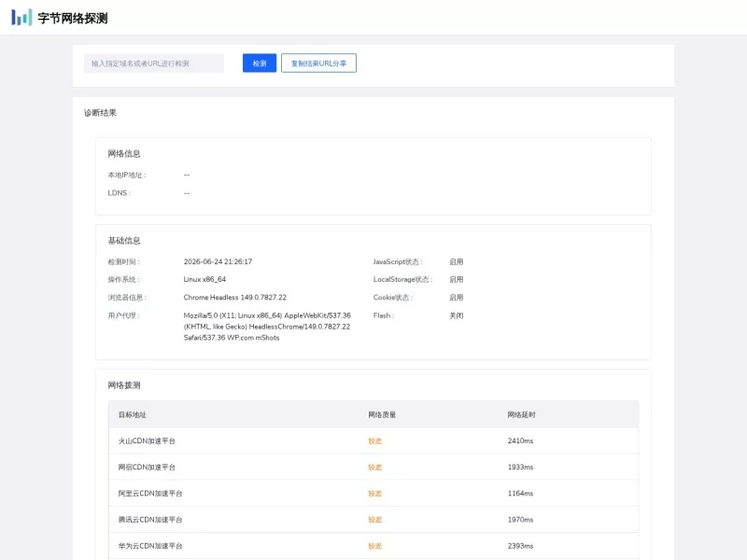Select the Mozilla/5.0 user agent string

267,327
